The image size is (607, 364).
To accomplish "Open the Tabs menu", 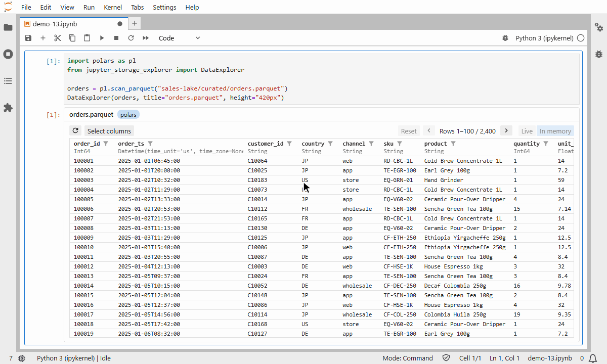I will pos(137,7).
